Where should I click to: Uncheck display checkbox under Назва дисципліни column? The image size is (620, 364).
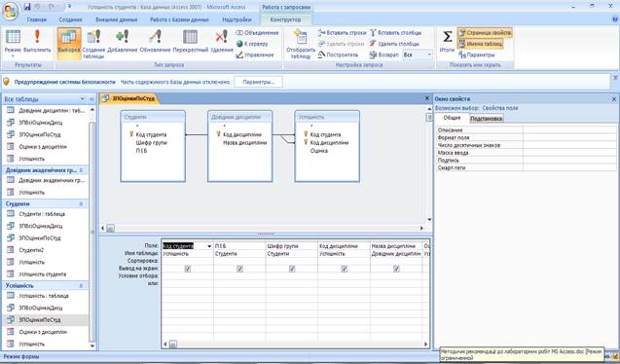pos(396,269)
